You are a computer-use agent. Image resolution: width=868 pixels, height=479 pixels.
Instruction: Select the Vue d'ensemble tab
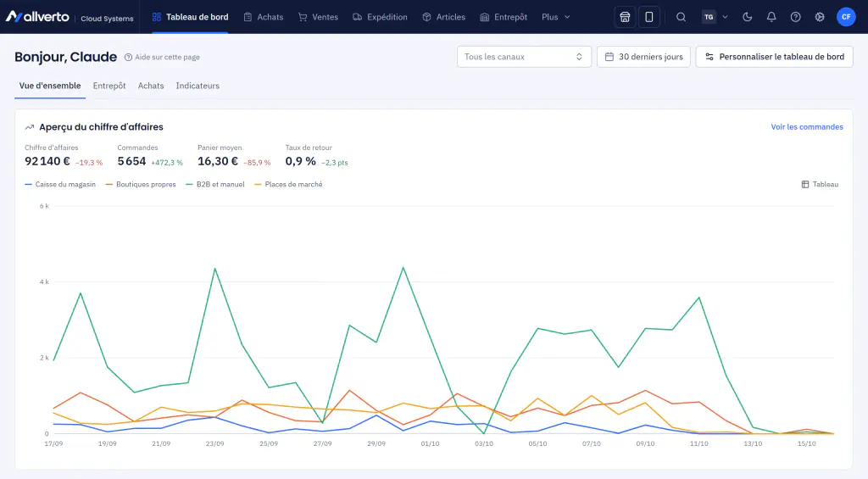[50, 86]
